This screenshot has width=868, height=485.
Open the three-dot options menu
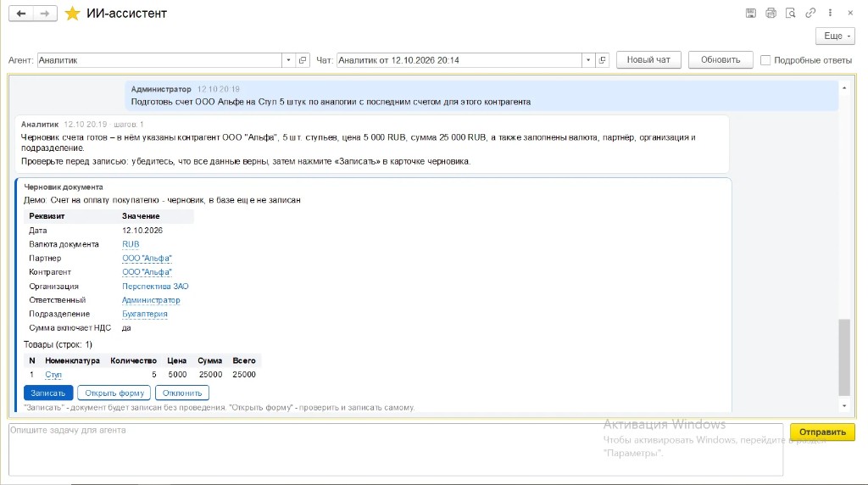830,13
